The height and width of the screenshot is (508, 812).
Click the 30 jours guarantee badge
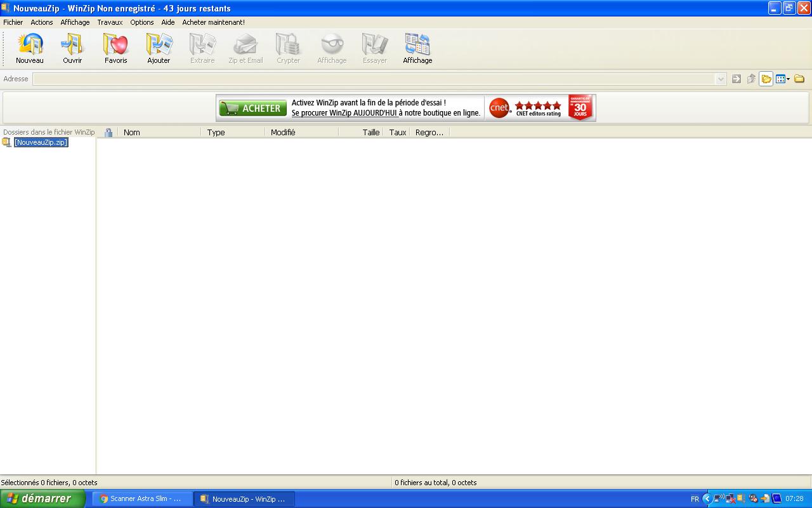click(580, 108)
